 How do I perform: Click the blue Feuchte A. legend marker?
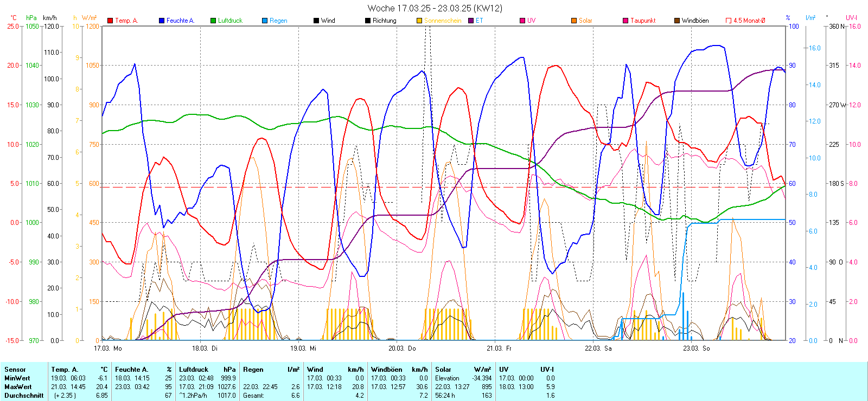pyautogui.click(x=162, y=21)
